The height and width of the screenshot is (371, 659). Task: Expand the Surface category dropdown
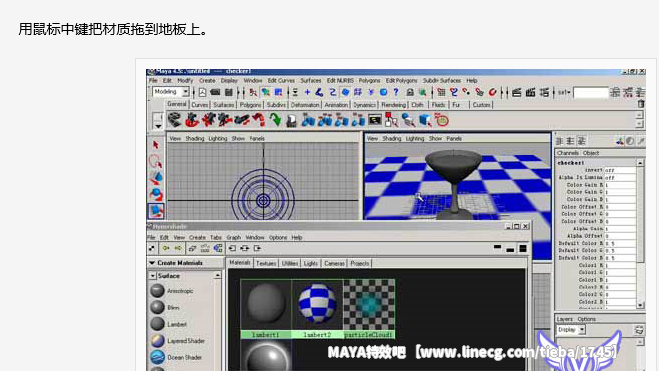click(x=153, y=276)
